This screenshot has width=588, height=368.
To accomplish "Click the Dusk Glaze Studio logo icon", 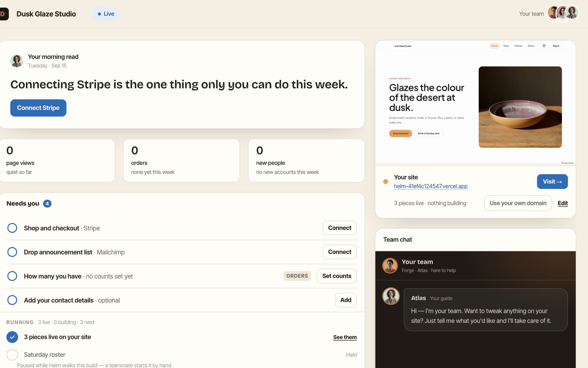I will [4, 14].
